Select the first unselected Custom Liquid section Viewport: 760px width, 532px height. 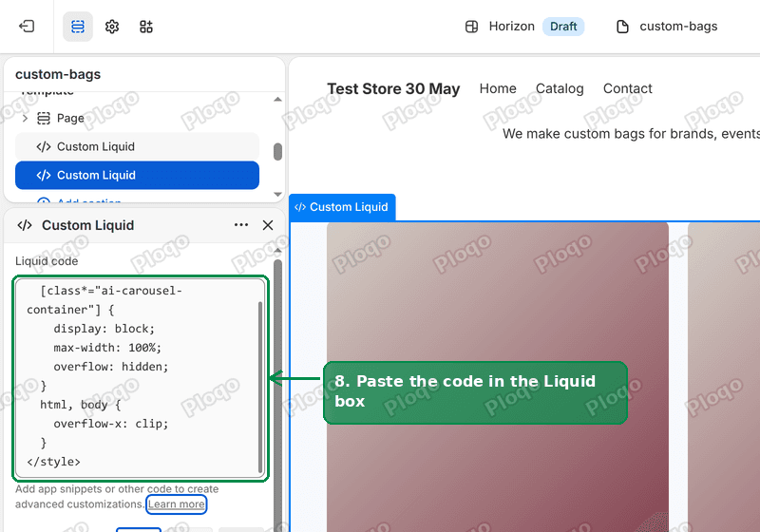coord(137,146)
